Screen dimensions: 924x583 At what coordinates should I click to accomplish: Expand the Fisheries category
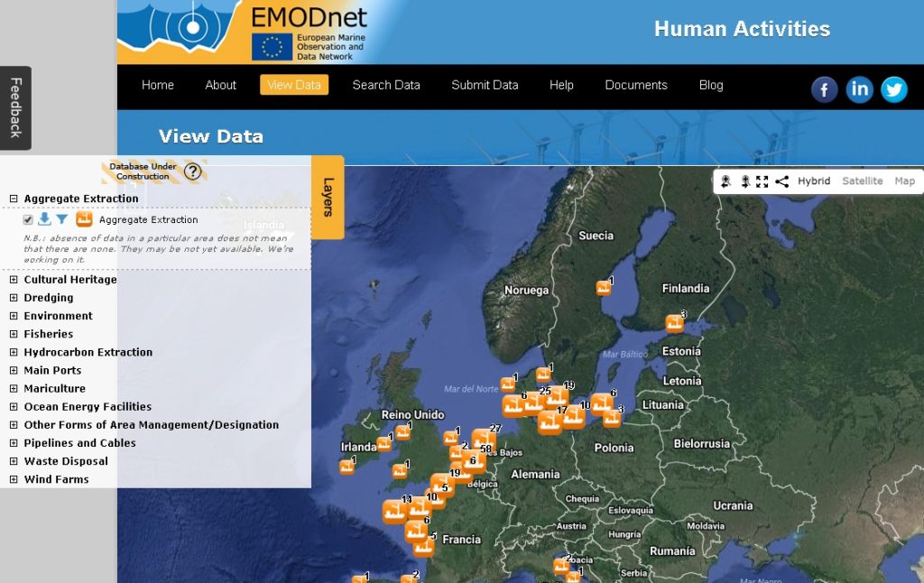(13, 334)
